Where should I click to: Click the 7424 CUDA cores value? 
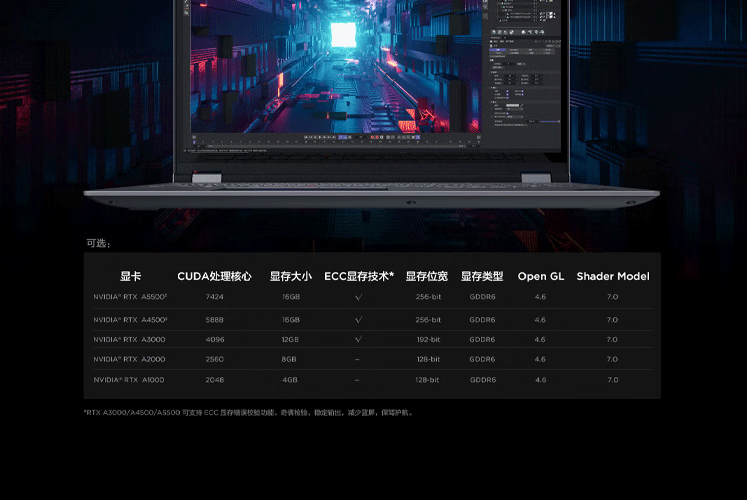point(214,297)
